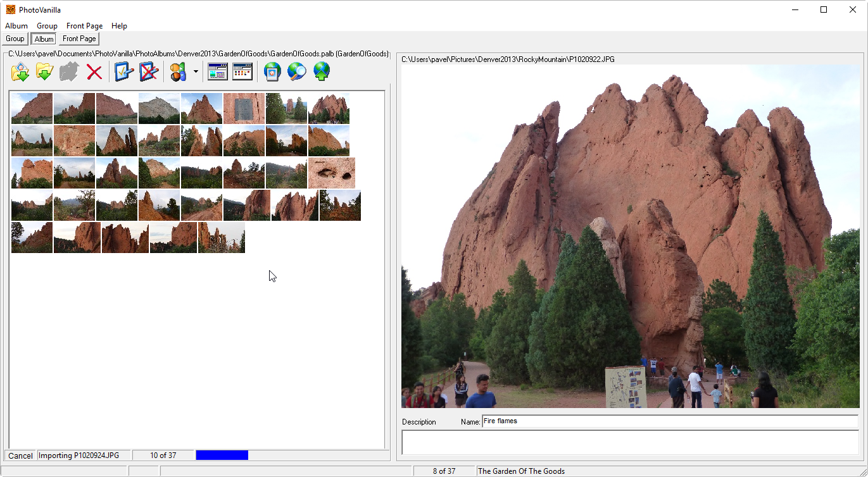868x477 pixels.
Task: Click the colored shapes icon
Action: click(178, 72)
